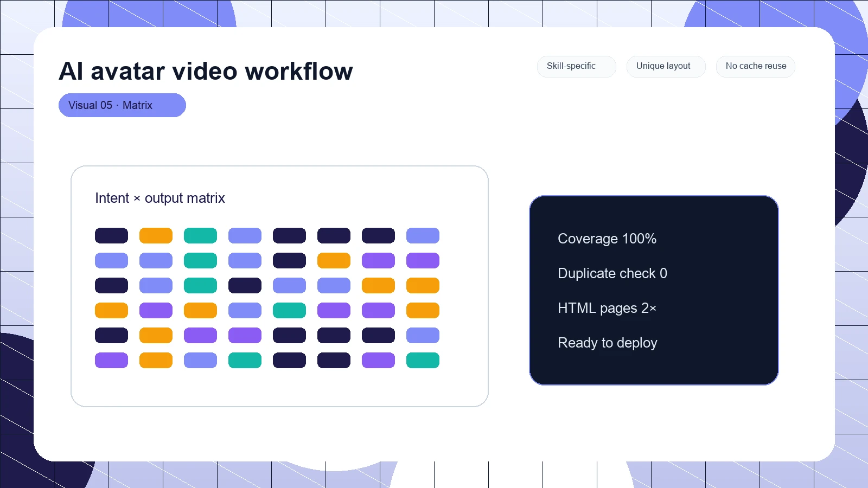Image resolution: width=868 pixels, height=488 pixels.
Task: Click the Unique layout tag
Action: tap(666, 66)
